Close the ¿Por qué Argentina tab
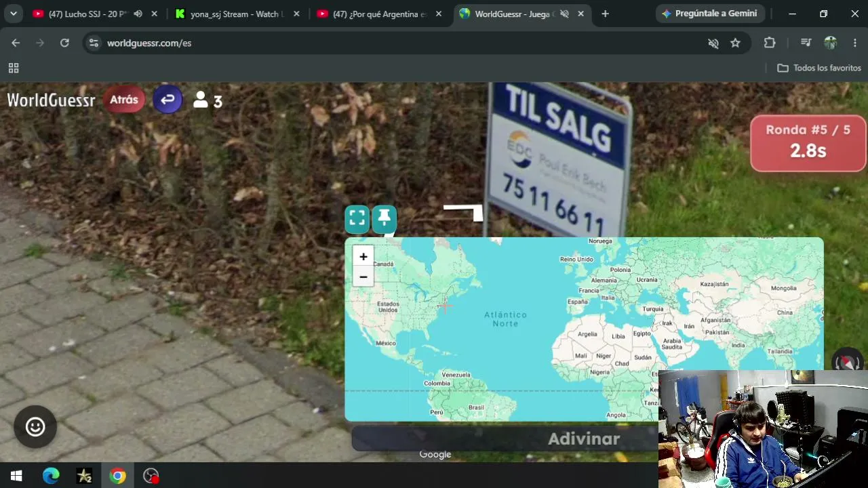 [439, 14]
